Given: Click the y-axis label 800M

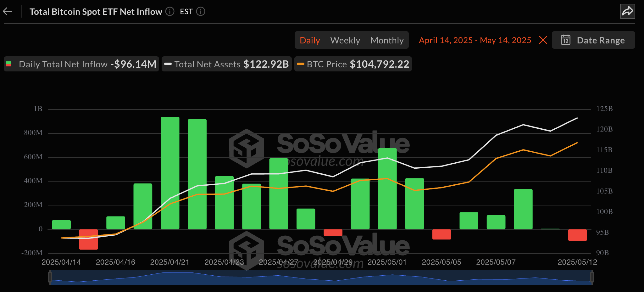Looking at the screenshot, I should coord(33,133).
